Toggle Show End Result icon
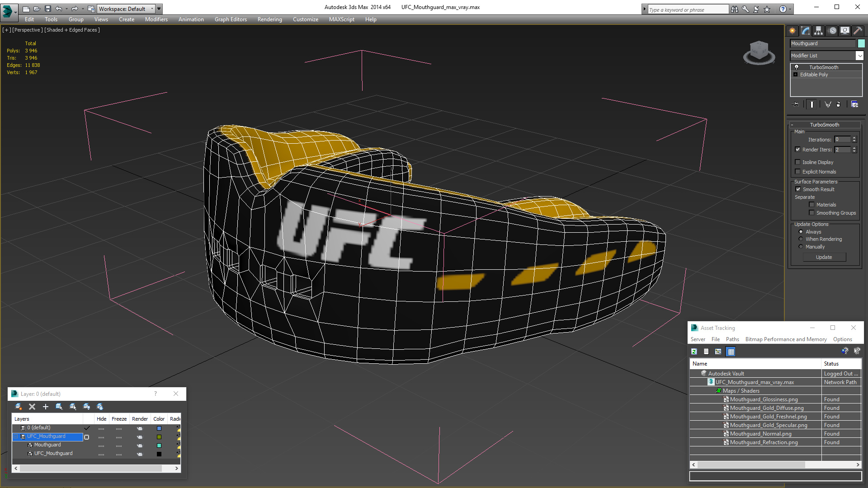Screen dimensions: 868x488 coord(812,104)
